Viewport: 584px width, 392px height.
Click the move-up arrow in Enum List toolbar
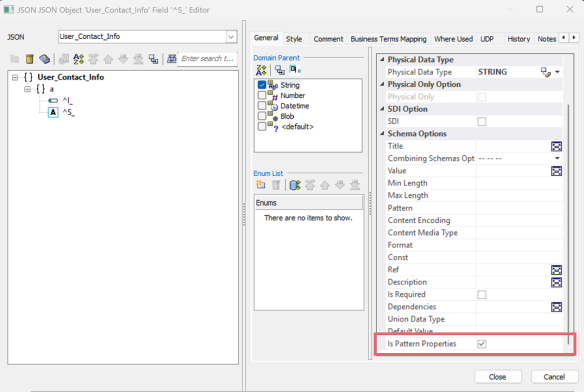pos(325,185)
